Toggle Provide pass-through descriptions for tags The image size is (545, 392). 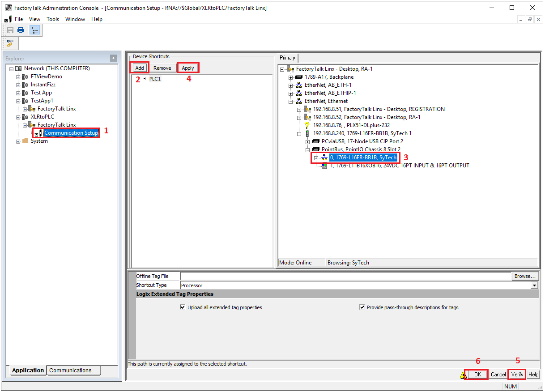point(362,307)
